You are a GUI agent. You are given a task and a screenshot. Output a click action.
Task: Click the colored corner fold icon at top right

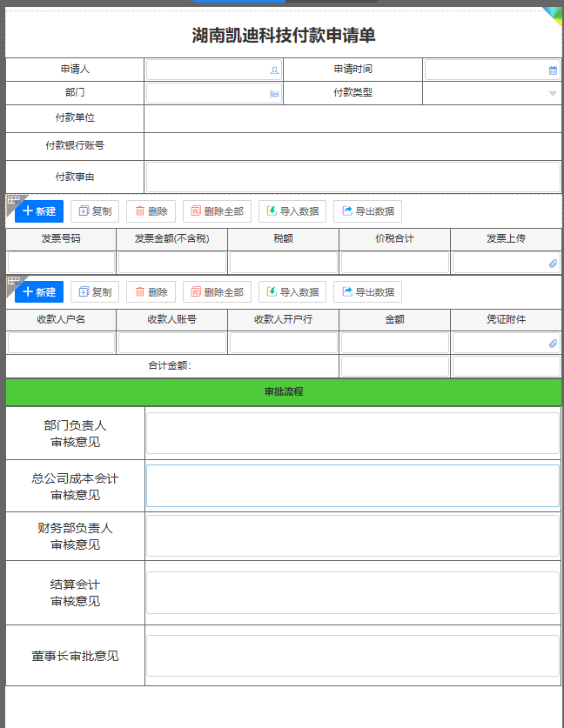[554, 15]
